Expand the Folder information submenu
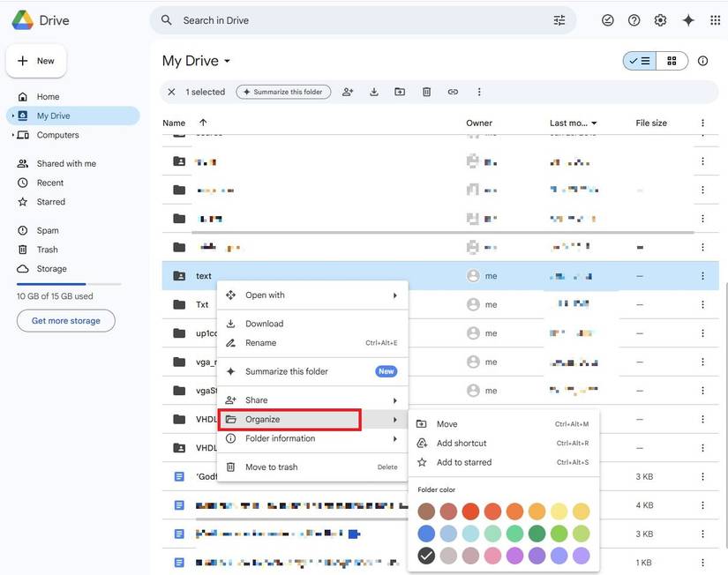Screen dimensions: 728x575 coord(395,438)
